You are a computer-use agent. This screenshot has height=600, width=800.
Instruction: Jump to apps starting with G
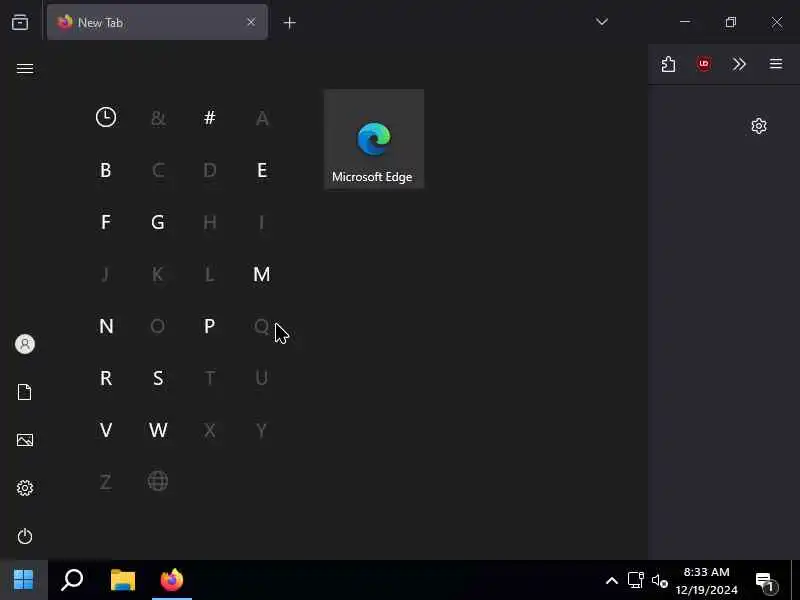click(x=158, y=222)
